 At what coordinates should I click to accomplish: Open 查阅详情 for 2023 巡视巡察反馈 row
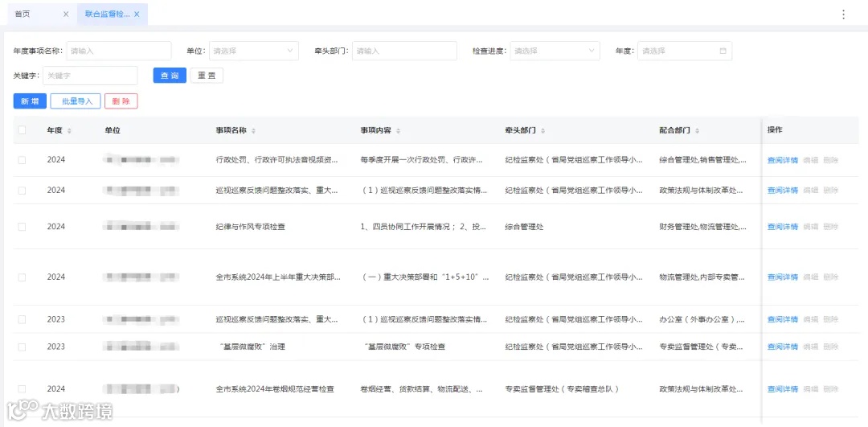(x=782, y=319)
